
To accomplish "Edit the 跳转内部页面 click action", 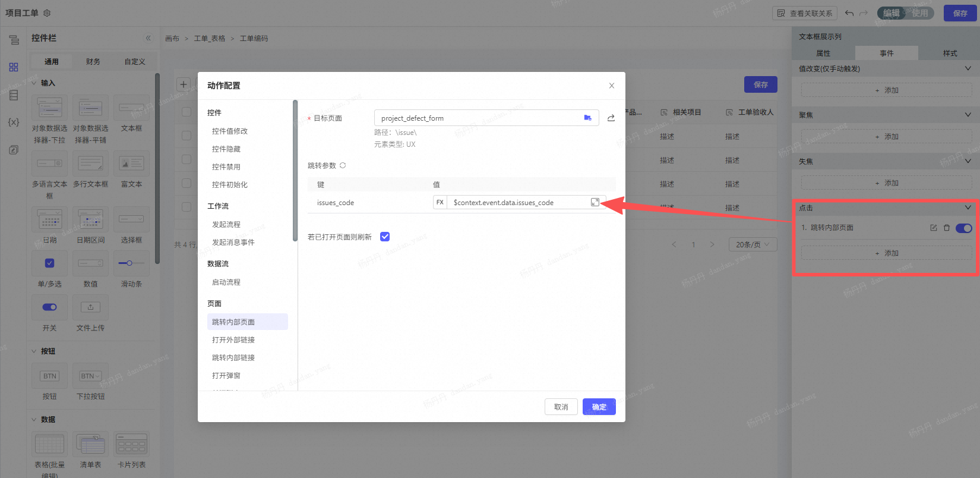I will (x=933, y=228).
